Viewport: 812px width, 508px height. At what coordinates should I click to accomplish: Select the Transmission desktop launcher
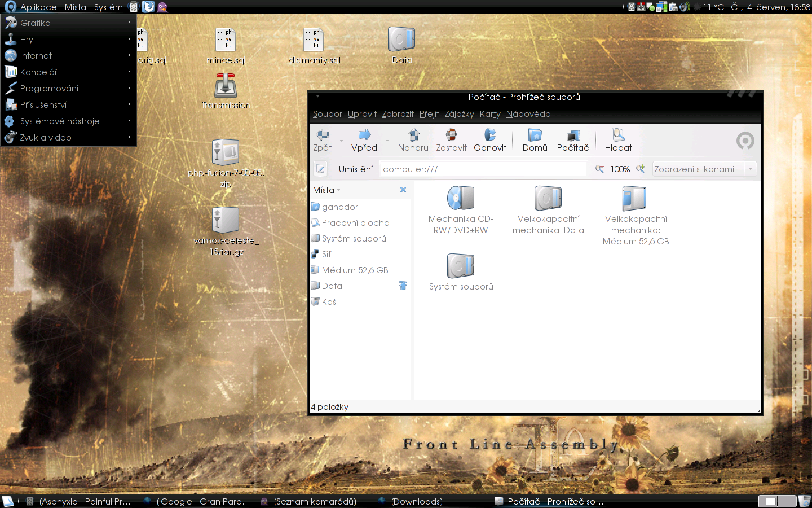pyautogui.click(x=226, y=91)
